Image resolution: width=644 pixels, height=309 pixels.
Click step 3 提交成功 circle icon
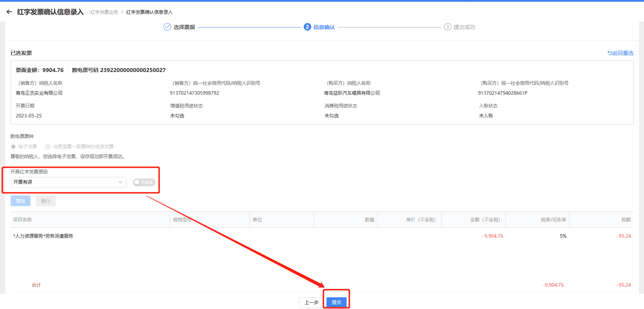(447, 27)
